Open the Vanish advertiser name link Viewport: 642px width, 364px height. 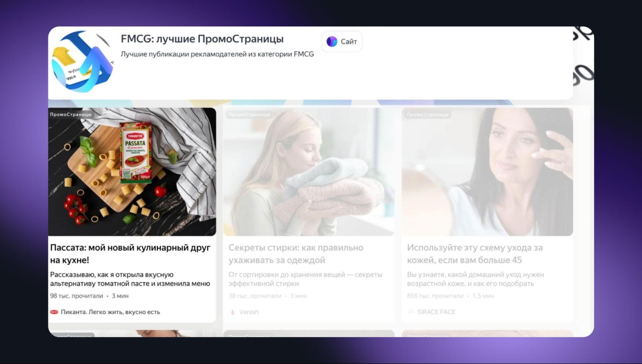pos(249,312)
